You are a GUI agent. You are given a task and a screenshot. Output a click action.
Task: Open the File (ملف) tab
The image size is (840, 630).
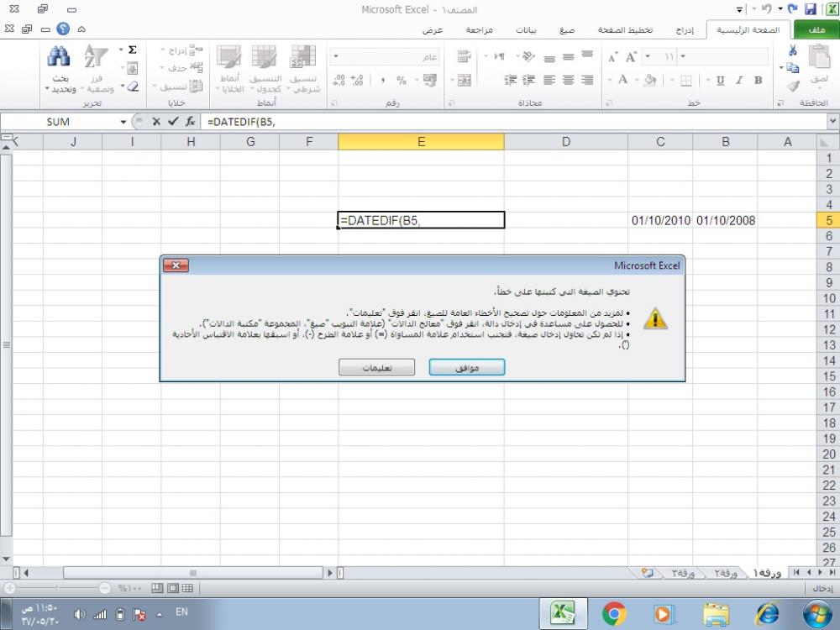pos(816,30)
